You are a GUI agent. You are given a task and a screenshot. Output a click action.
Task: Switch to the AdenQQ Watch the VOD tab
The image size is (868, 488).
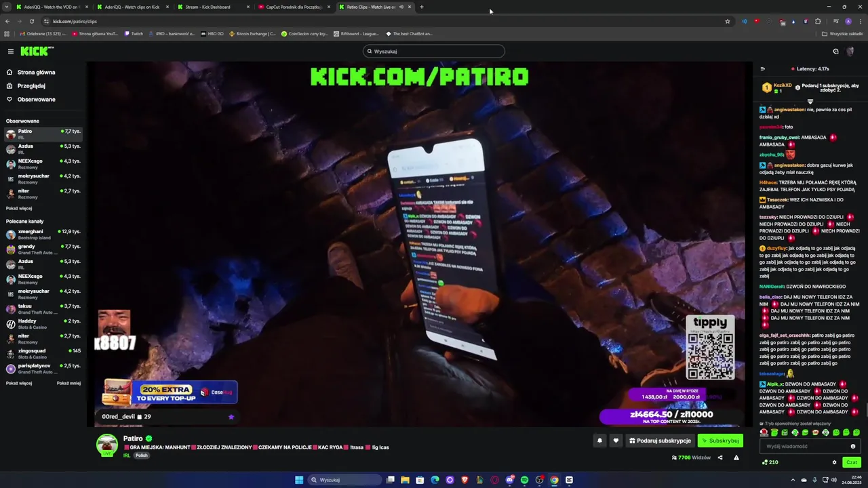pos(51,7)
